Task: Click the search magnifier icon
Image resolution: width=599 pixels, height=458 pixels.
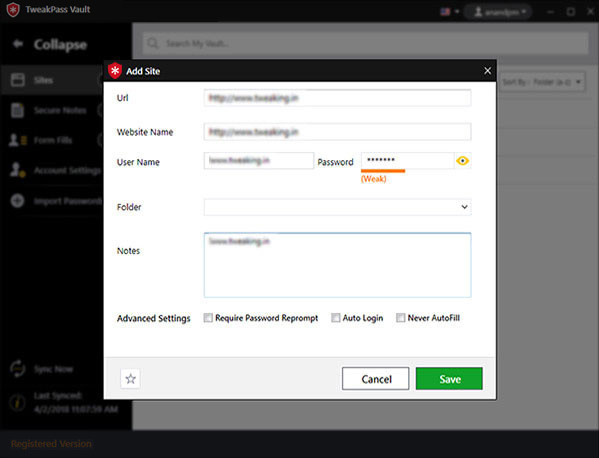Action: [x=153, y=43]
